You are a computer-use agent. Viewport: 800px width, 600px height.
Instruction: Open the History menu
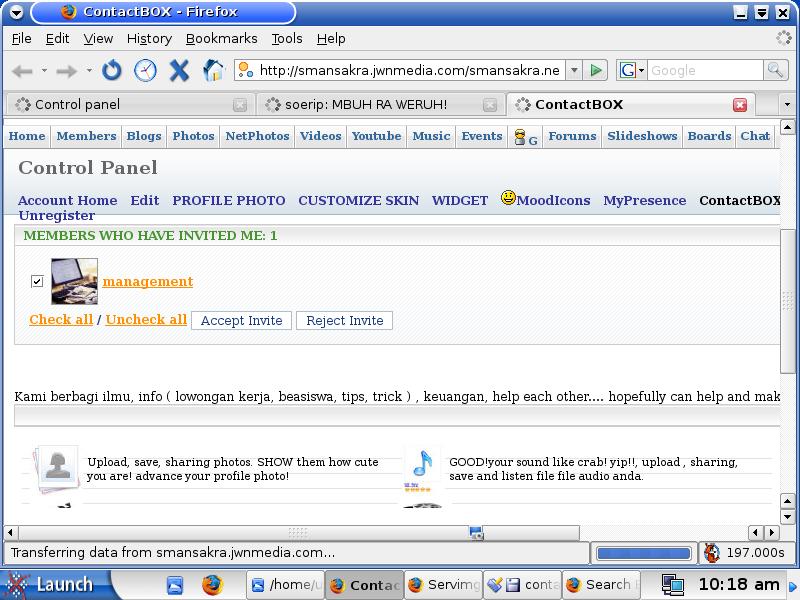tap(149, 39)
